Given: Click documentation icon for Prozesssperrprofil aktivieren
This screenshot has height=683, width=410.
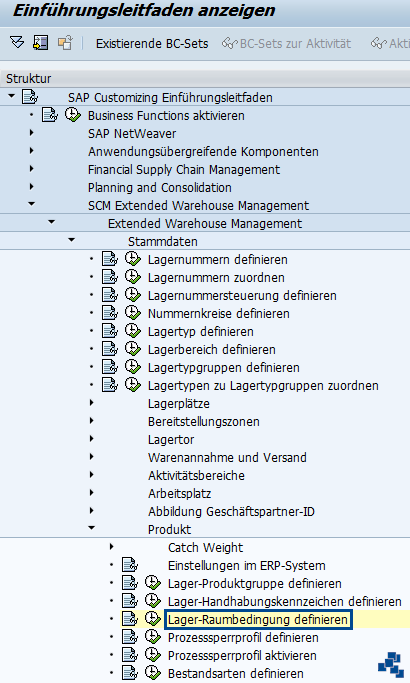Looking at the screenshot, I should tap(130, 655).
